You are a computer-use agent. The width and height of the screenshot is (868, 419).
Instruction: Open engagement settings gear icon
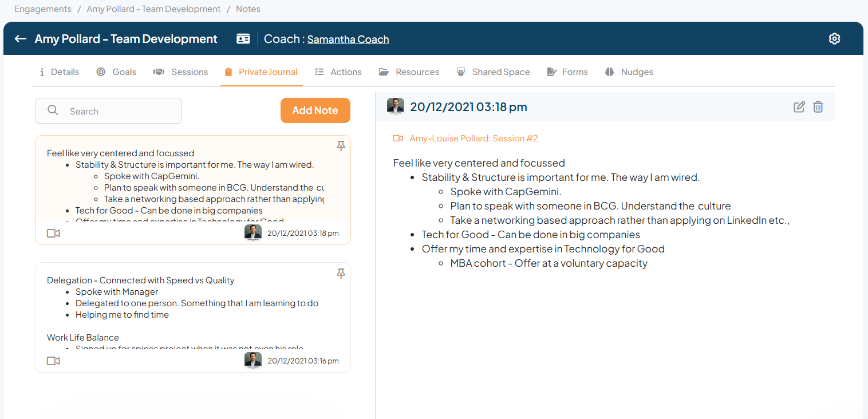pyautogui.click(x=834, y=39)
